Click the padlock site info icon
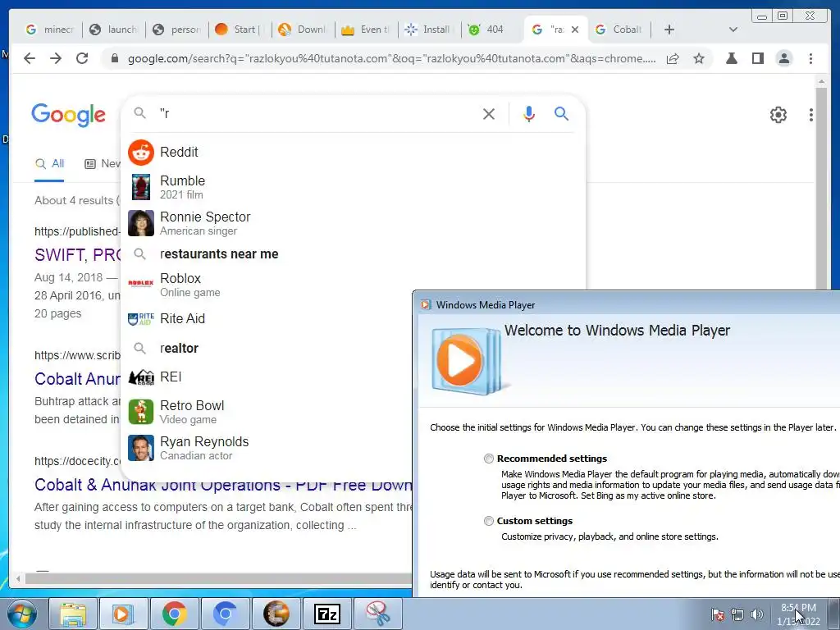Screen dimensions: 840x630 [114, 58]
